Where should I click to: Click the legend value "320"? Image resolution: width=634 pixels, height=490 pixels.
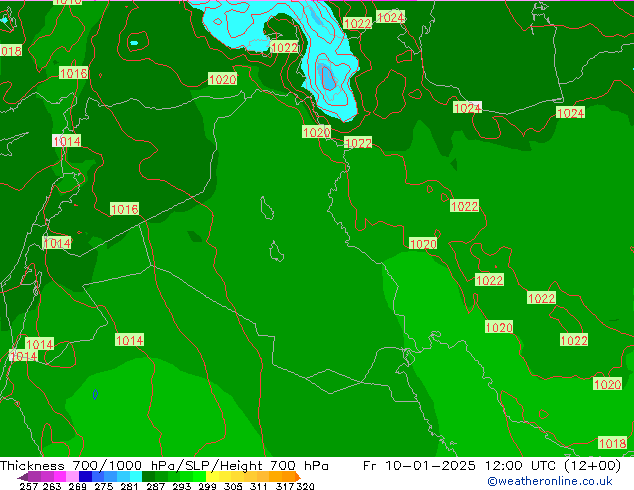coord(305,486)
